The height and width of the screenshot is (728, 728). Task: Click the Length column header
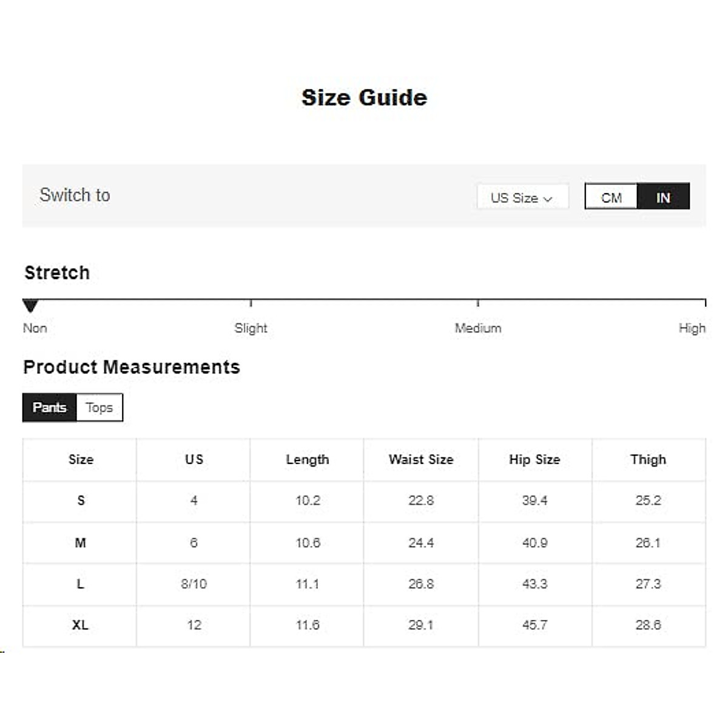click(x=308, y=460)
